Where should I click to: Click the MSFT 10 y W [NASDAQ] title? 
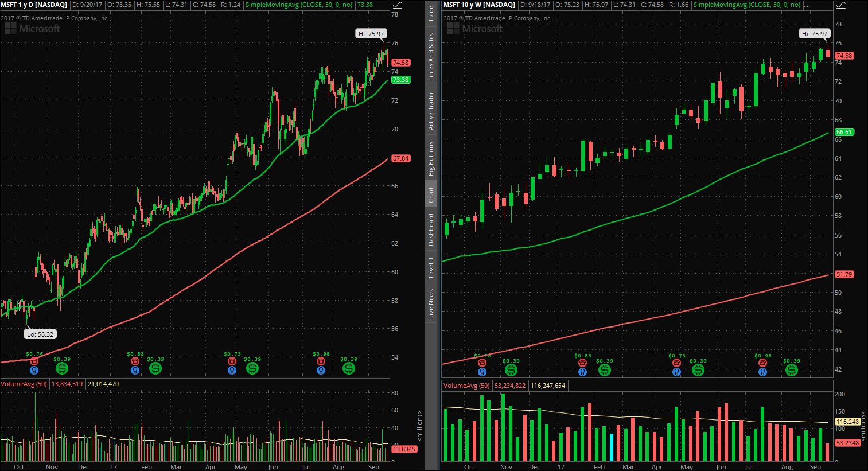[x=479, y=5]
